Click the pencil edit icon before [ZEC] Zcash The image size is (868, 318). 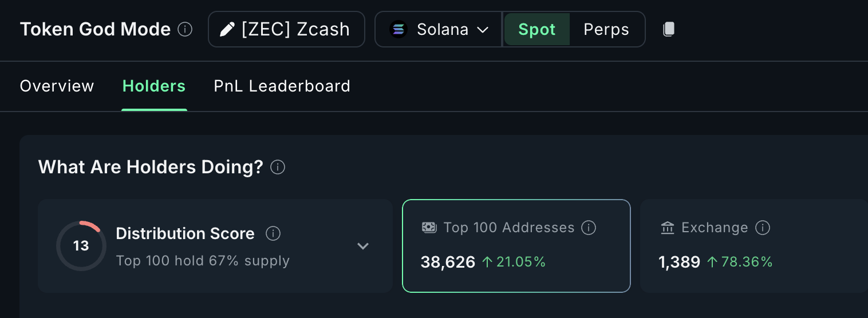click(x=227, y=29)
